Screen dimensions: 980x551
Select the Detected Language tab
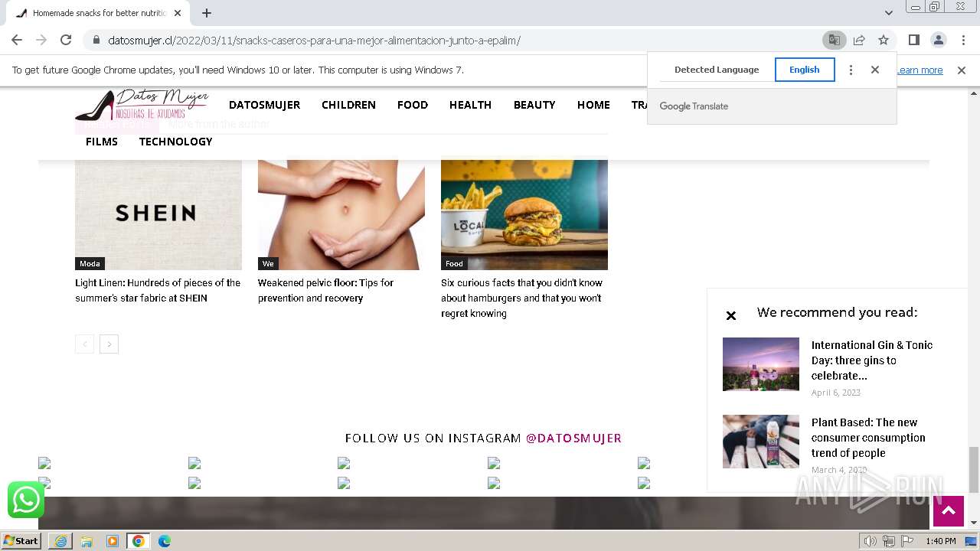[x=717, y=70]
